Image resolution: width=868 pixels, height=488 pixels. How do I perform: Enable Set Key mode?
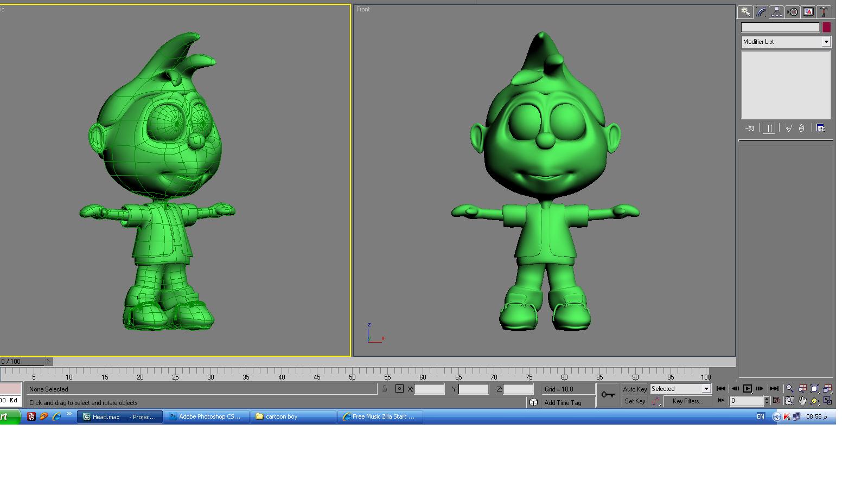point(635,401)
